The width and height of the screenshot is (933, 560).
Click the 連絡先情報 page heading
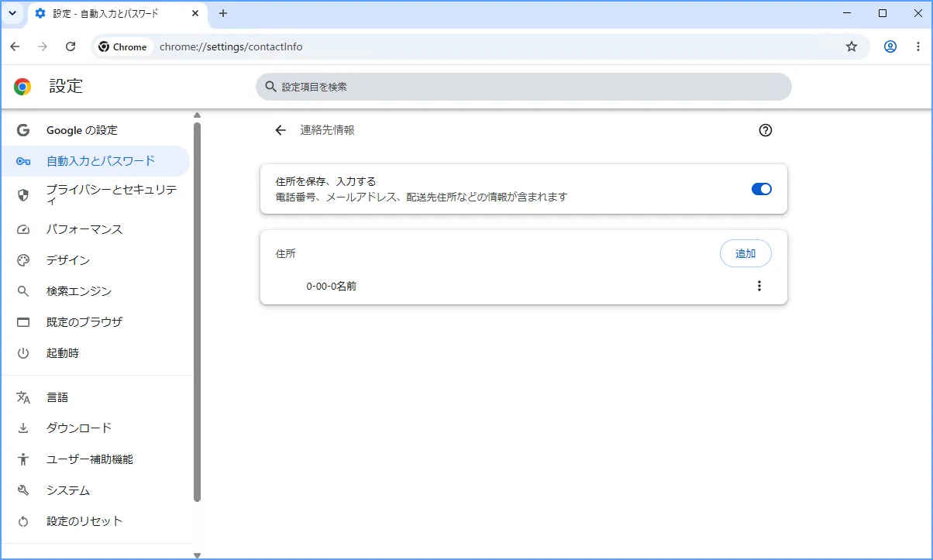coord(328,130)
